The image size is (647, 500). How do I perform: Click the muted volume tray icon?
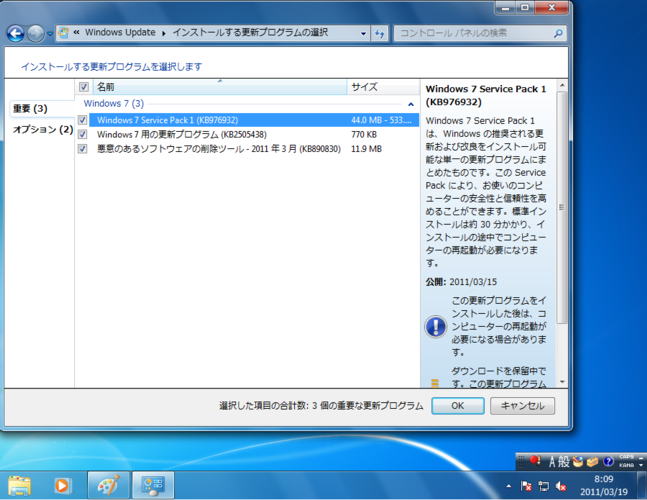tap(561, 487)
